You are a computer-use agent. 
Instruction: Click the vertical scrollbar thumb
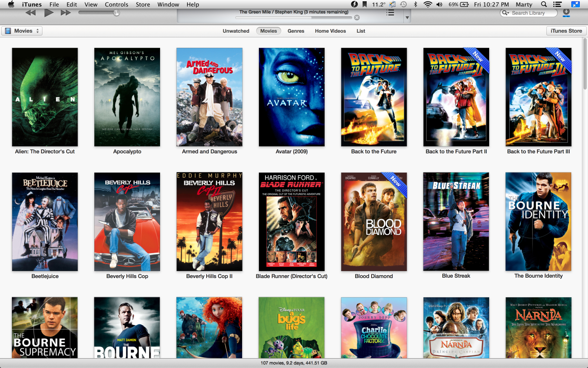[585, 64]
